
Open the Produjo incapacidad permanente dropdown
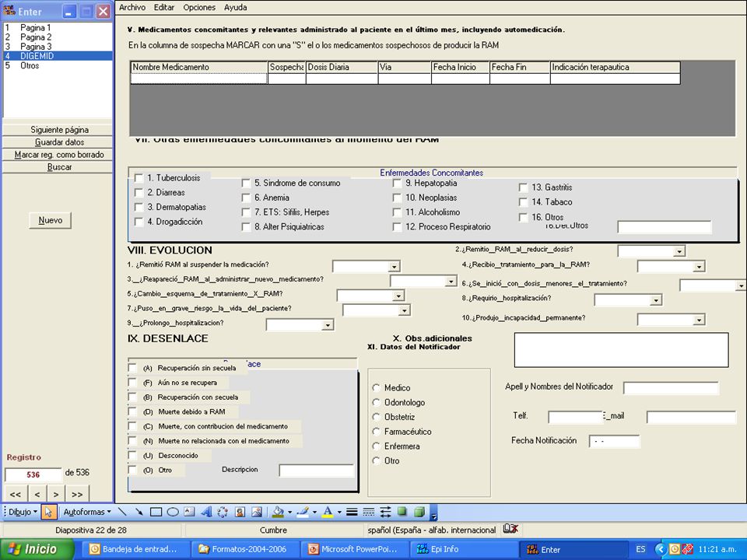tap(699, 320)
